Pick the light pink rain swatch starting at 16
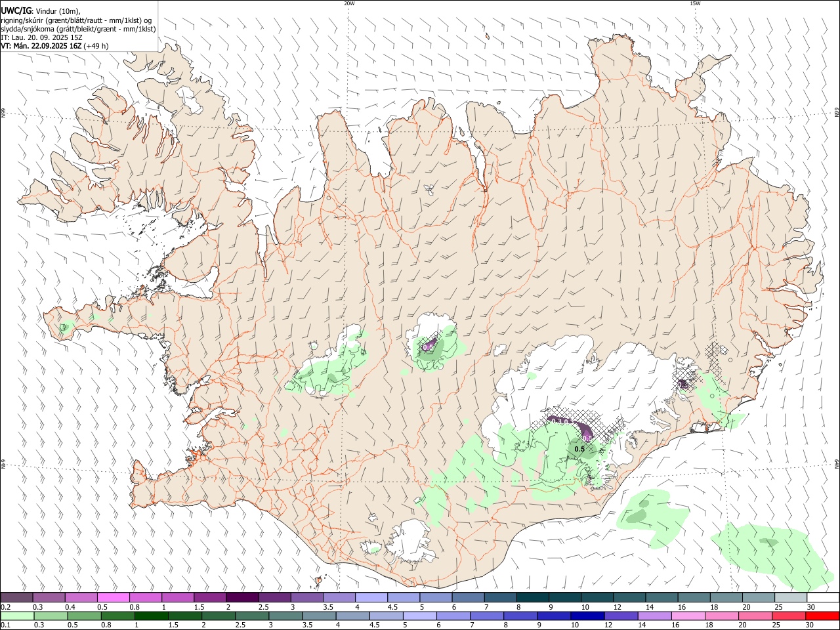The image size is (840, 630). [688, 616]
